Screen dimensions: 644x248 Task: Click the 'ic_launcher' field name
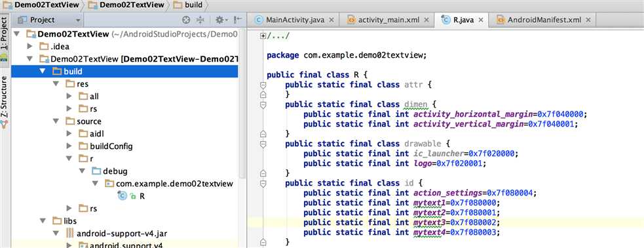coord(439,154)
